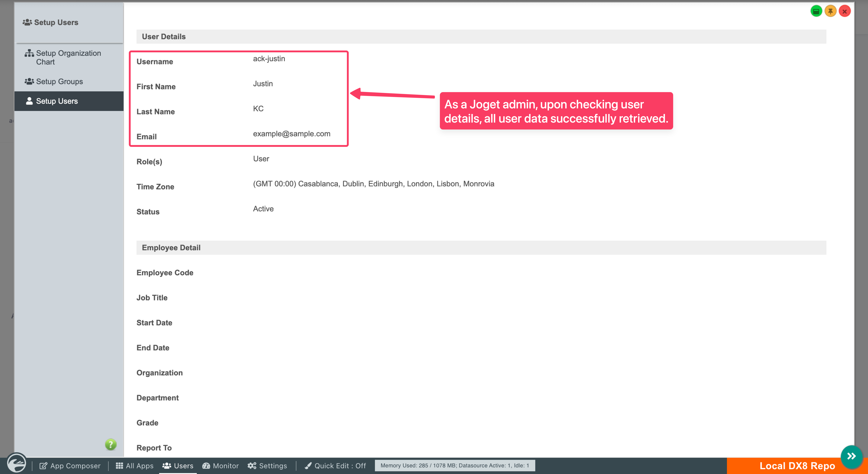Click the First Name label

[x=156, y=87]
